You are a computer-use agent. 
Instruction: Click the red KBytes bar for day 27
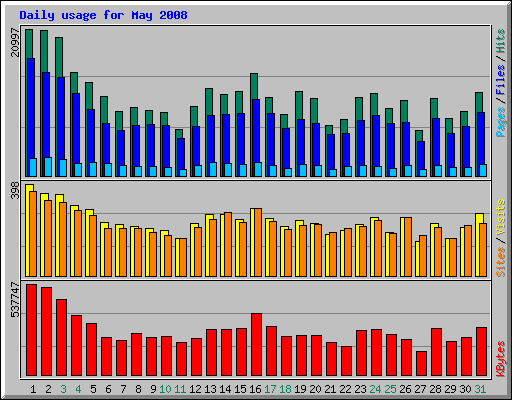(x=421, y=364)
